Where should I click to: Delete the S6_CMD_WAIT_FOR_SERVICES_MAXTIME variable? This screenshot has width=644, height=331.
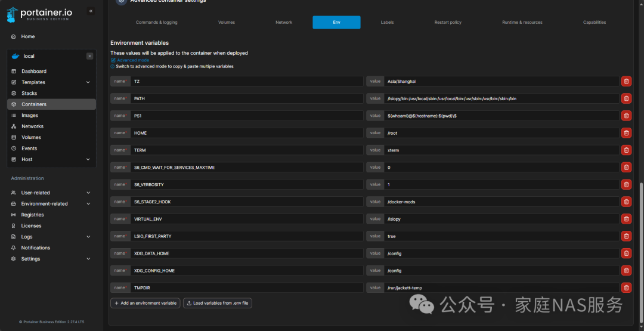tap(626, 167)
